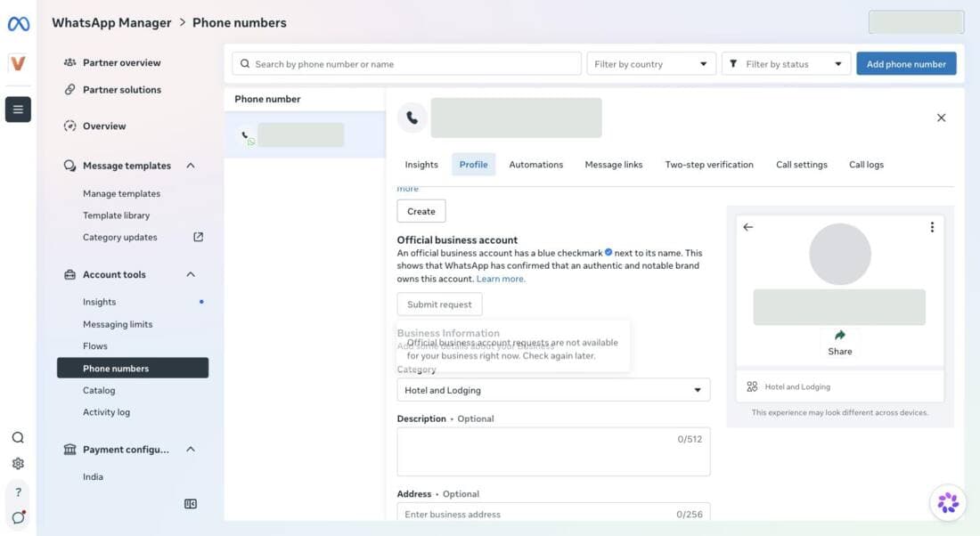Open the purple assistant sparkle button
980x536 pixels.
click(x=948, y=502)
